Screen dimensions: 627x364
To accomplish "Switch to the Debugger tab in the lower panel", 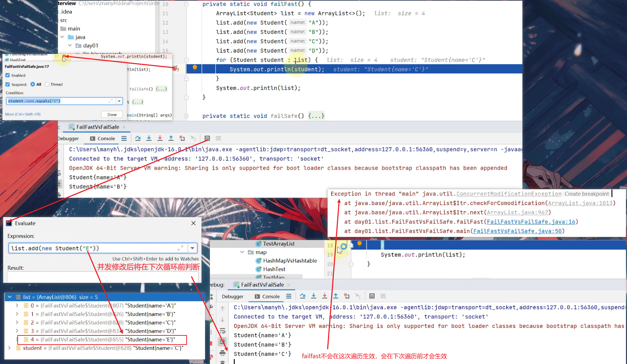I will tap(233, 297).
